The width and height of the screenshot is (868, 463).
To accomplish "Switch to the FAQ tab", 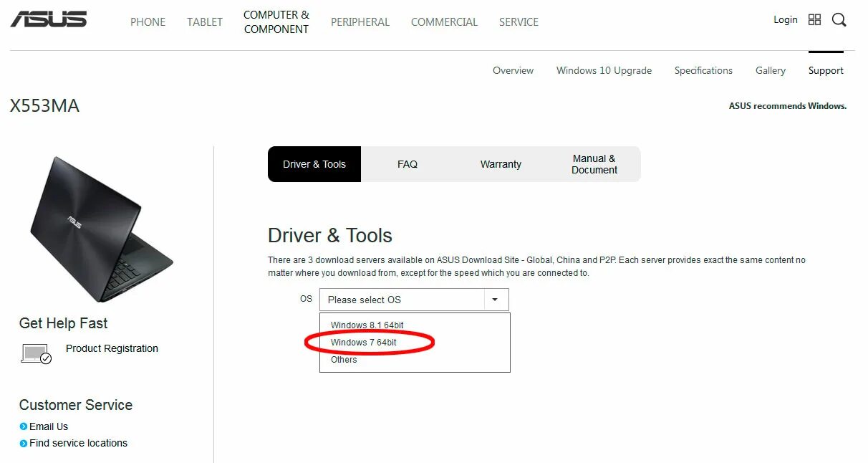I will pos(407,164).
